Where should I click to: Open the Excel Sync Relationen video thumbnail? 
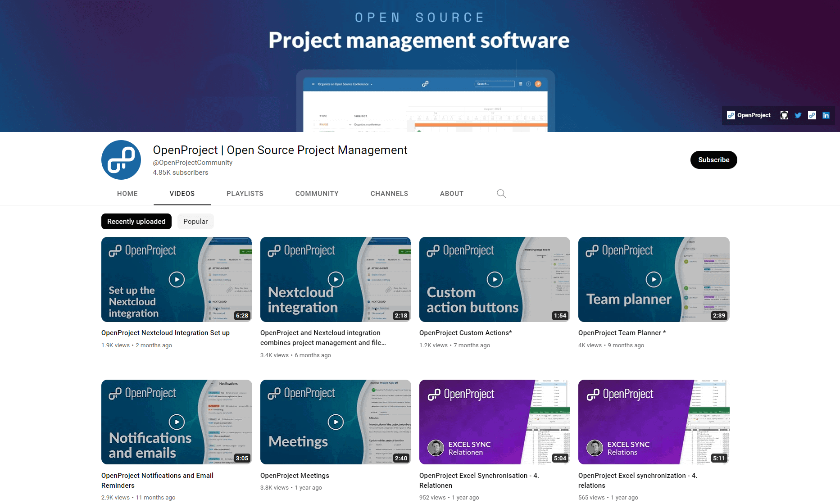point(495,422)
